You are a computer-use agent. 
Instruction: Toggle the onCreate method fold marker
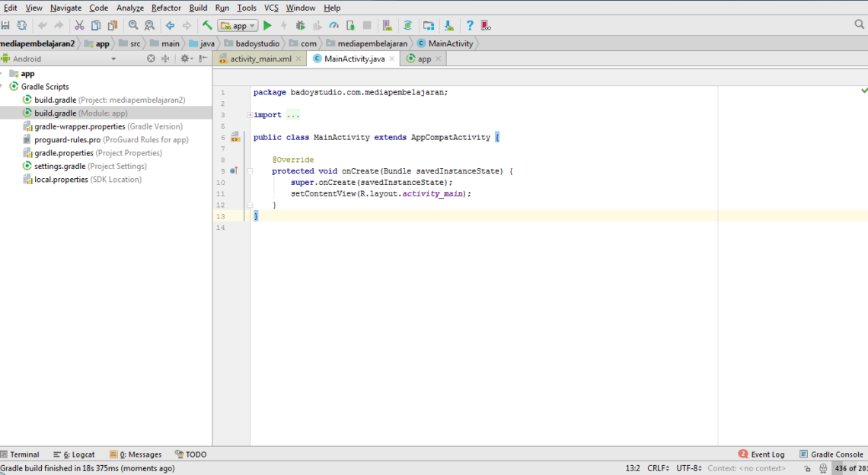point(250,171)
